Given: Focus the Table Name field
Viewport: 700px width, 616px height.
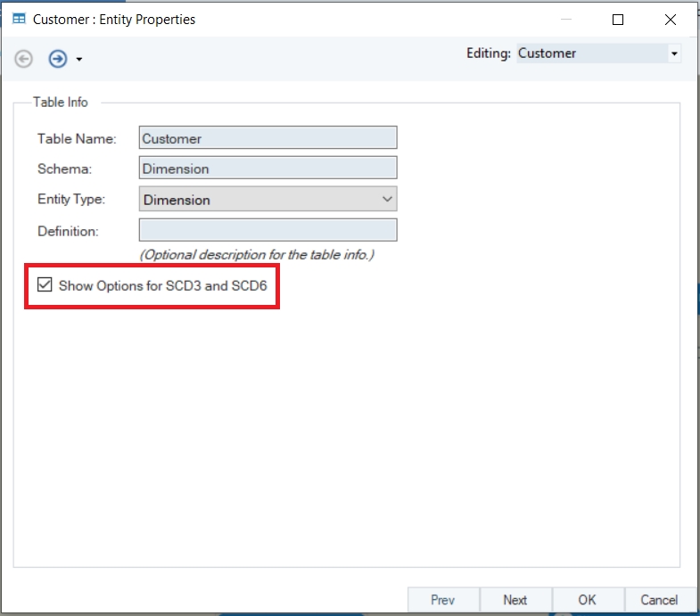Looking at the screenshot, I should tap(268, 138).
